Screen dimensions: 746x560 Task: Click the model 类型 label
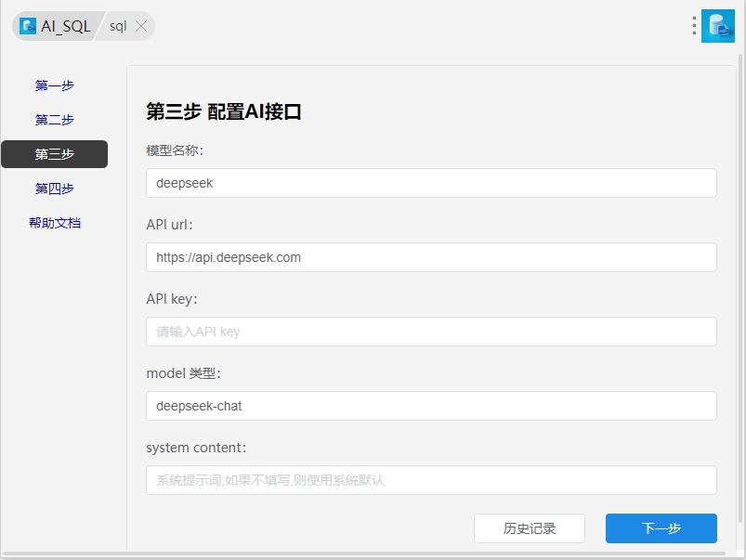point(183,373)
